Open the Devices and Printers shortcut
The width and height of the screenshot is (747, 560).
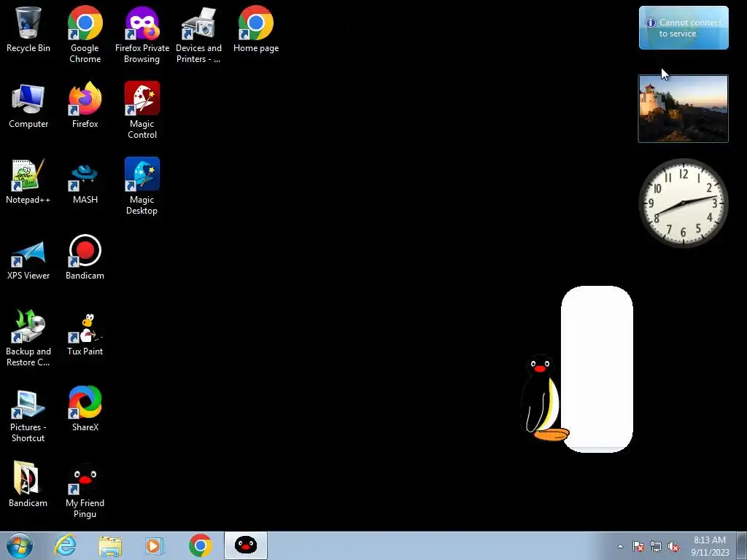(198, 34)
